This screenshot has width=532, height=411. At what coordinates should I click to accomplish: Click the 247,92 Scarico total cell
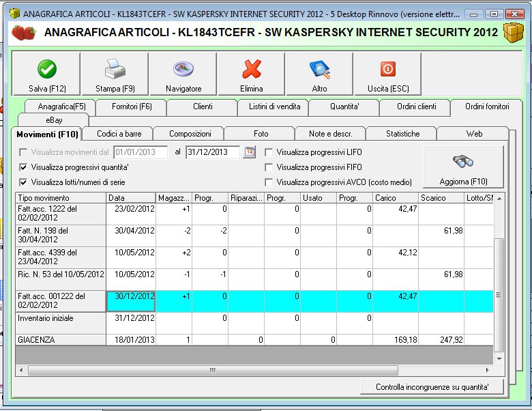[441, 340]
